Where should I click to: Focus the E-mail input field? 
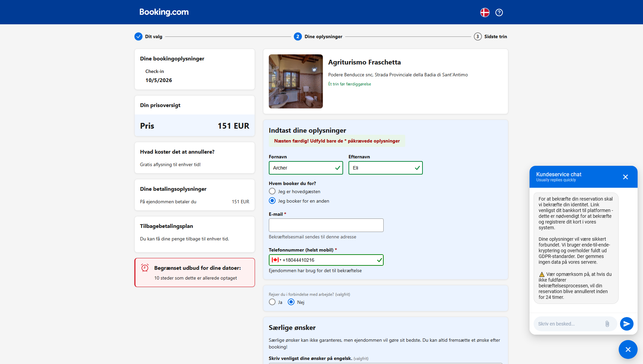click(x=326, y=225)
